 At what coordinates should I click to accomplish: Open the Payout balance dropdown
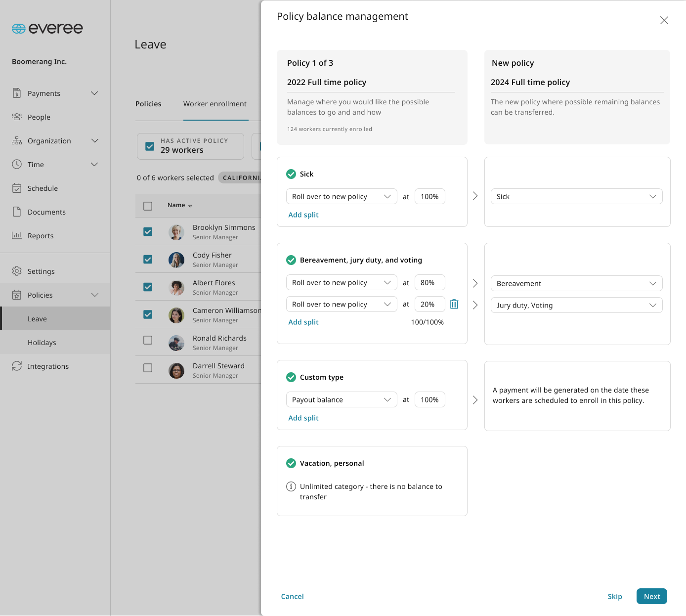click(342, 399)
